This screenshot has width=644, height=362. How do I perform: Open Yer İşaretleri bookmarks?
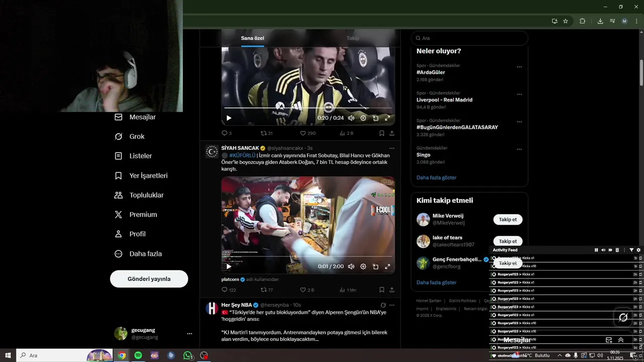pos(141,175)
